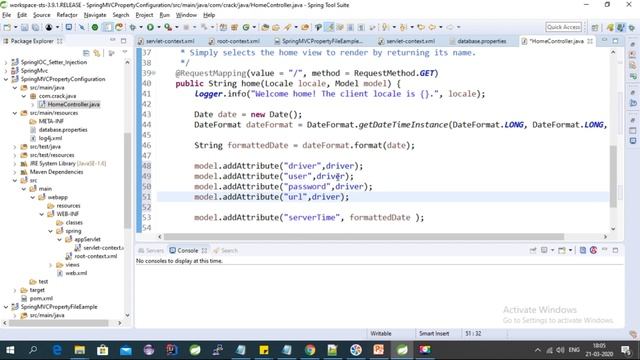Click the Open Perspective icon

(595, 27)
